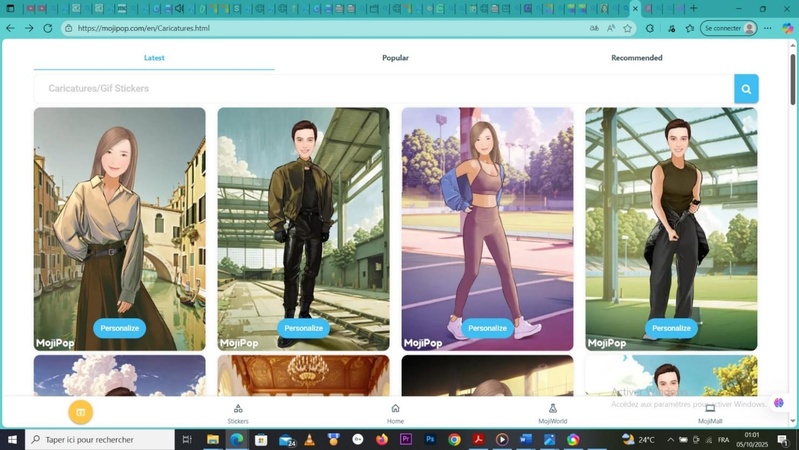Add page to favorites using the star icon
This screenshot has height=450, width=799.
point(627,28)
